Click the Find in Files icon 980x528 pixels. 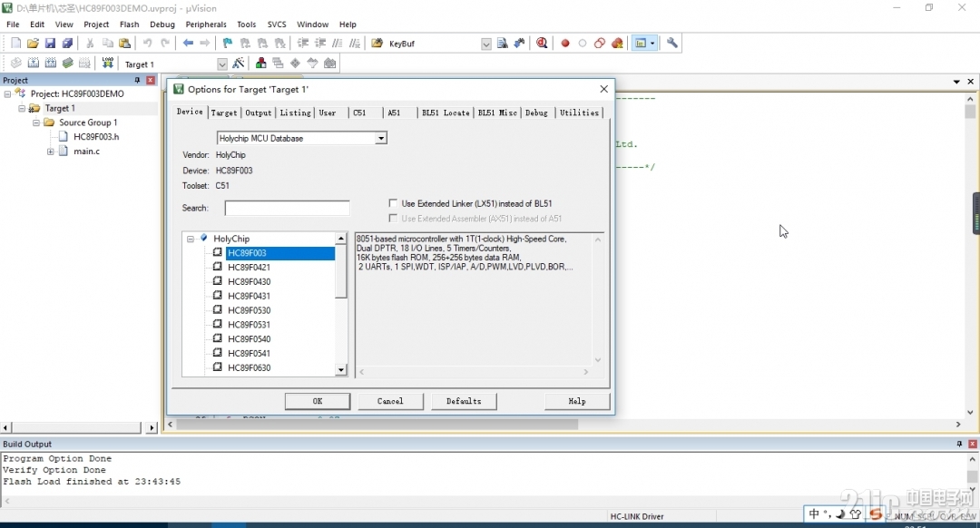tap(377, 44)
